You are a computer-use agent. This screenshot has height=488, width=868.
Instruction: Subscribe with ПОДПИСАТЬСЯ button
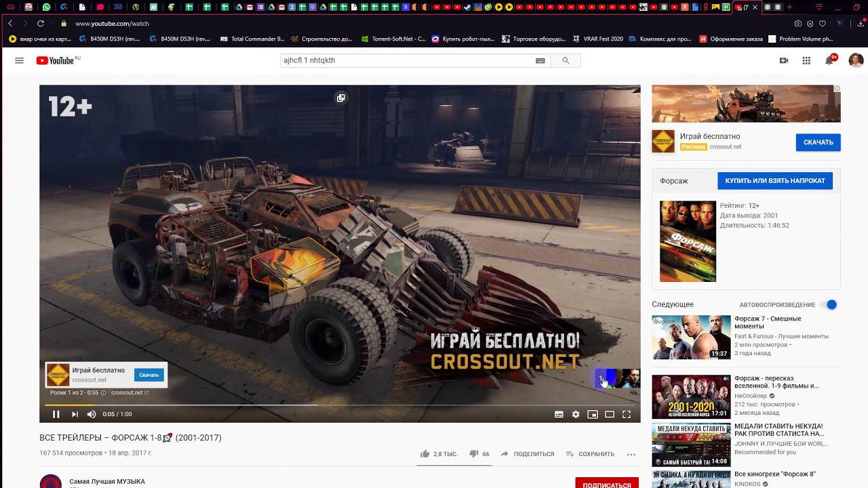pos(607,485)
